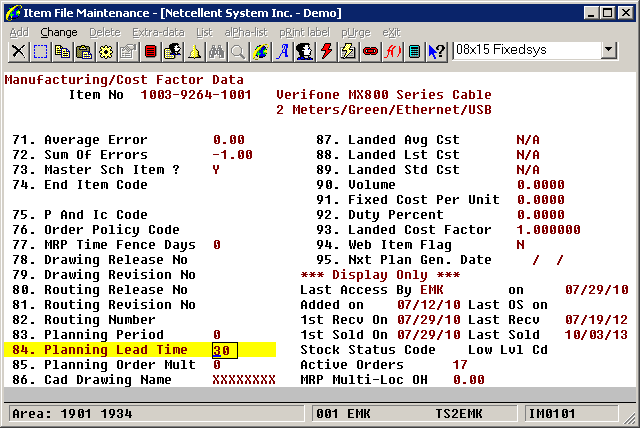640x428 pixels.
Task: Click the magnifying glass search icon
Action: [x=238, y=51]
